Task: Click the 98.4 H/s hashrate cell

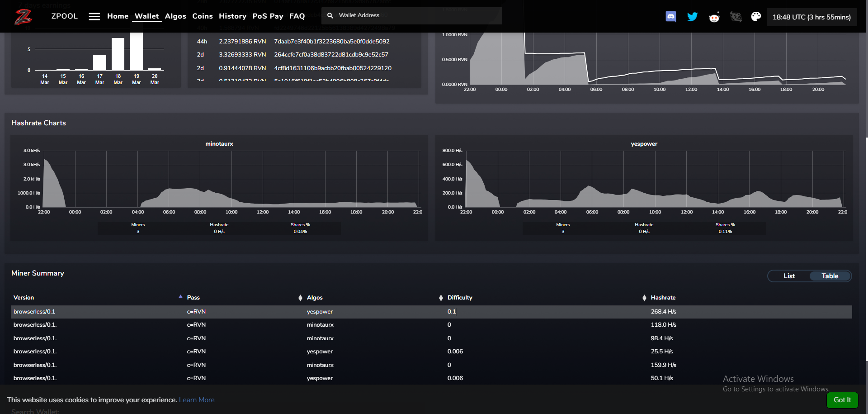Action: pyautogui.click(x=661, y=338)
